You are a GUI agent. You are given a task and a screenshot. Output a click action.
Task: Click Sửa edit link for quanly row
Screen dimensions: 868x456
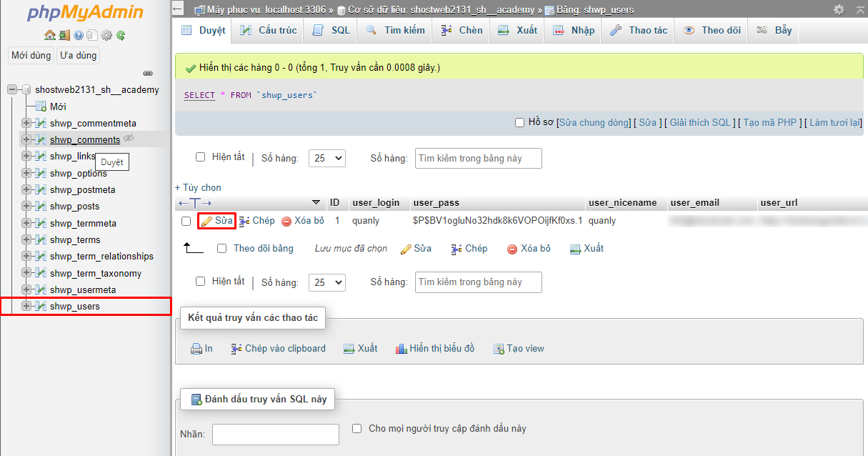tap(217, 221)
